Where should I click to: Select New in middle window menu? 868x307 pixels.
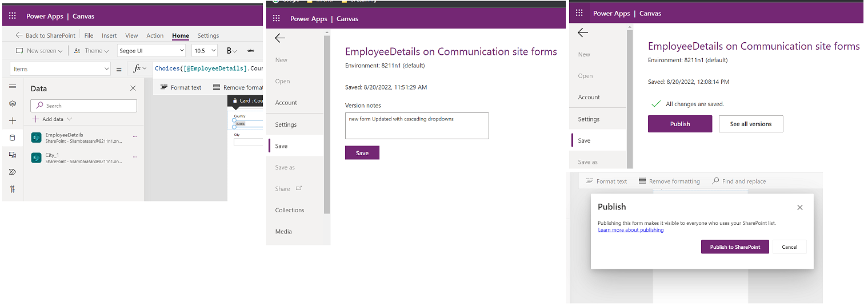pyautogui.click(x=281, y=60)
